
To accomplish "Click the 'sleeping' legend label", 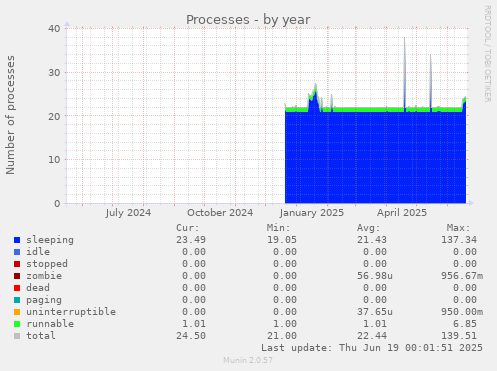I will coord(50,240).
